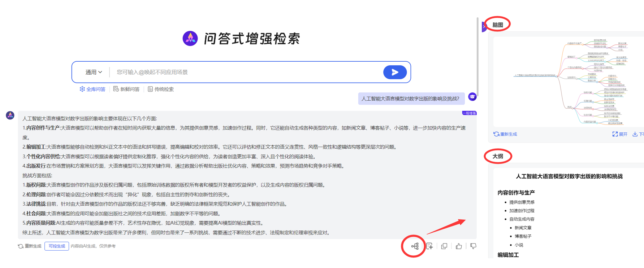The image size is (644, 268).
Task: Regenerate the answer with 重新生成
Action: click(30, 246)
